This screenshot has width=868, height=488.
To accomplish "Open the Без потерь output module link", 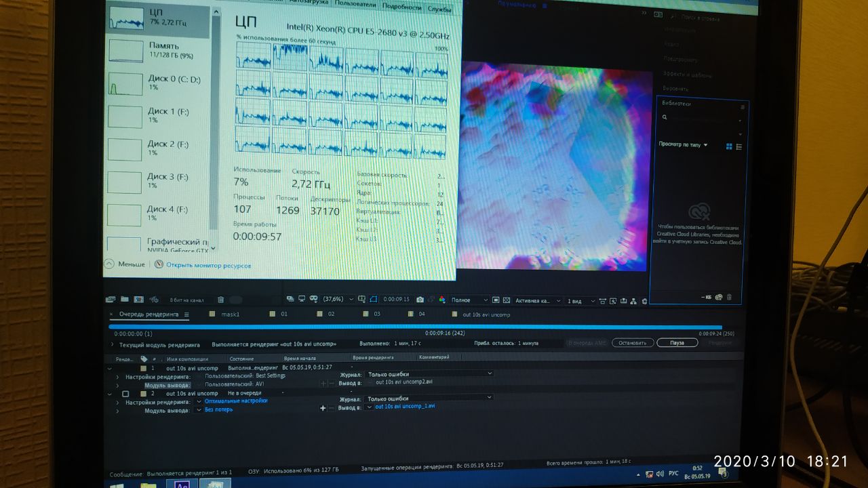I will 218,409.
